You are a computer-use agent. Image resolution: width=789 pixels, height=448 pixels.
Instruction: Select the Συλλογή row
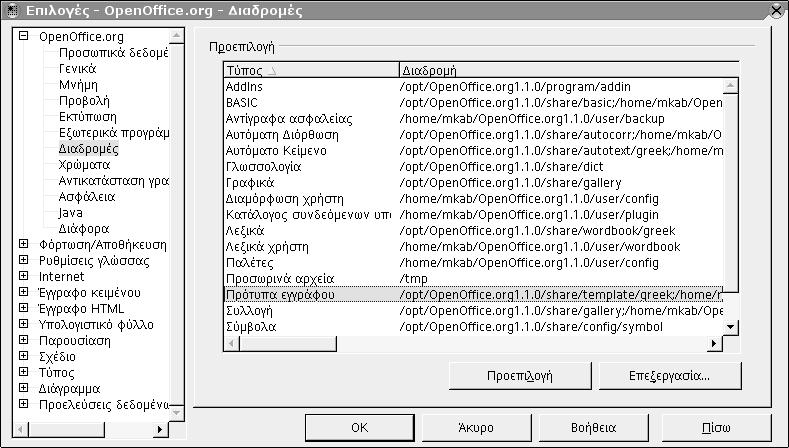point(473,311)
